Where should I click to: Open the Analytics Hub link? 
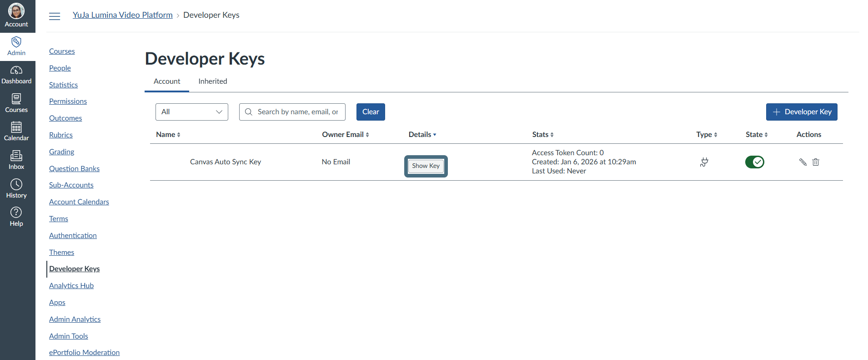point(71,286)
